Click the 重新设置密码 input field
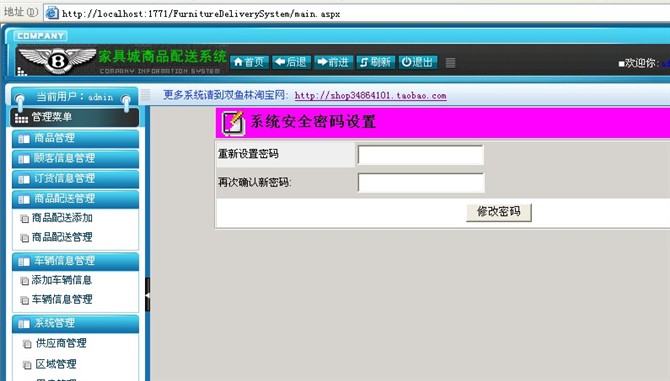Image resolution: width=670 pixels, height=381 pixels. pos(421,155)
